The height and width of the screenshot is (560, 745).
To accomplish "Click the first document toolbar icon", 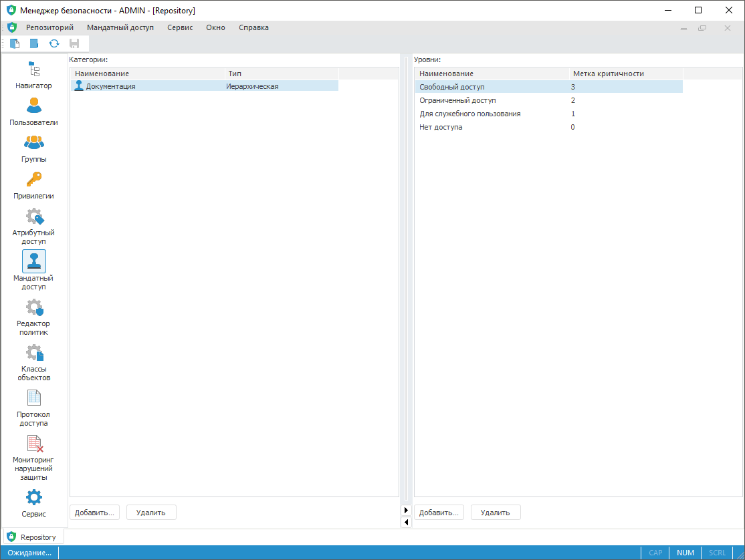I will (15, 43).
